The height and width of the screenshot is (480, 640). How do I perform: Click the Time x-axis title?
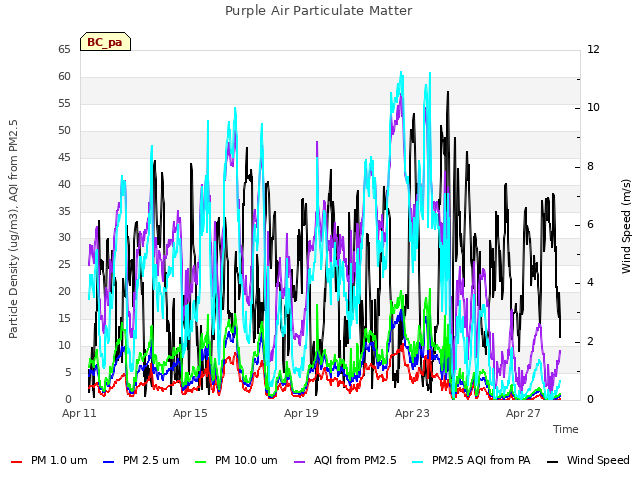click(x=566, y=429)
